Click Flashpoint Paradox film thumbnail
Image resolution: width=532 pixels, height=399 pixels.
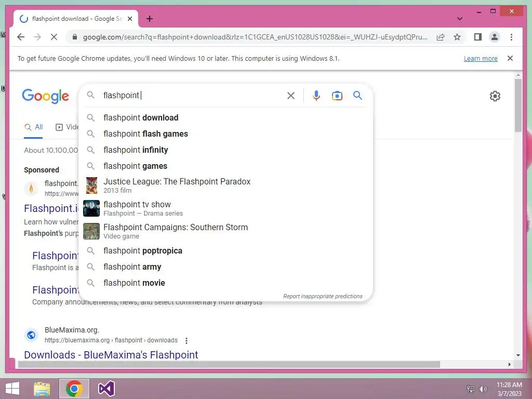pos(91,185)
